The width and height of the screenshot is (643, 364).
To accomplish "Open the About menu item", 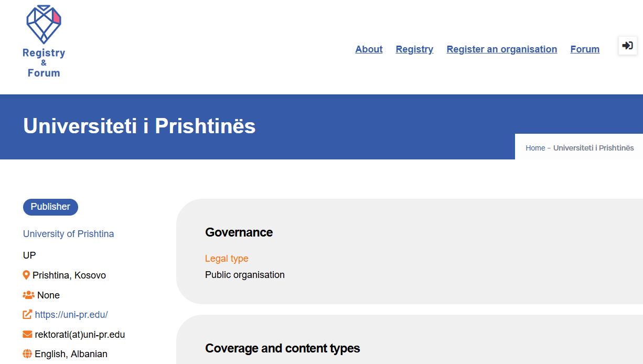I will [369, 49].
